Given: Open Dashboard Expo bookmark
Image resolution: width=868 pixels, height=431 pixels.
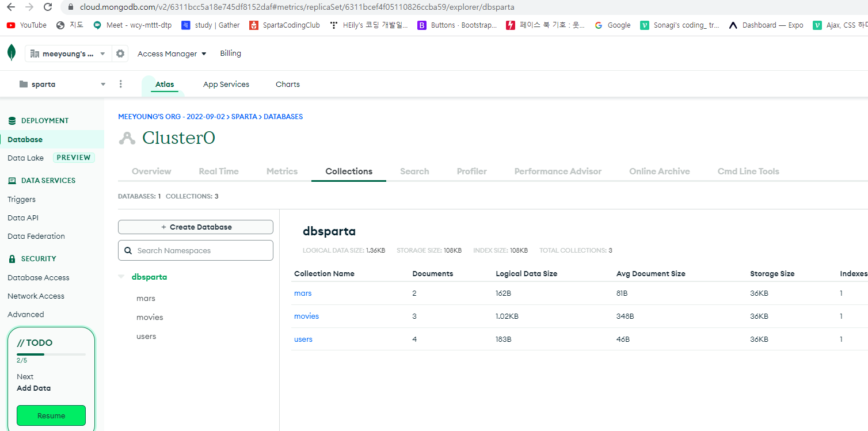Looking at the screenshot, I should pyautogui.click(x=766, y=25).
